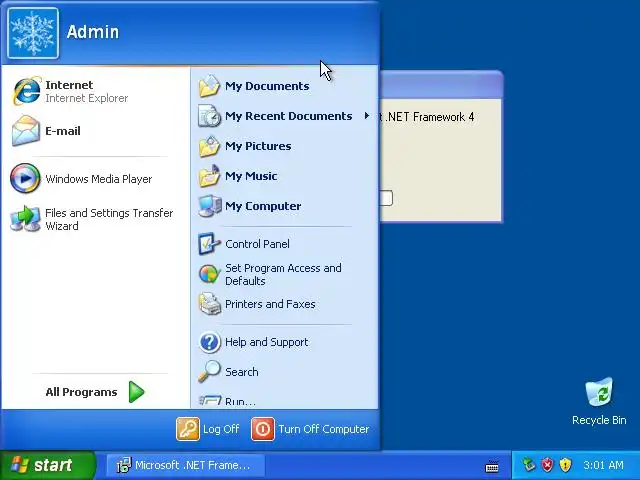Expand My Recent Documents submenu arrow

click(x=367, y=116)
